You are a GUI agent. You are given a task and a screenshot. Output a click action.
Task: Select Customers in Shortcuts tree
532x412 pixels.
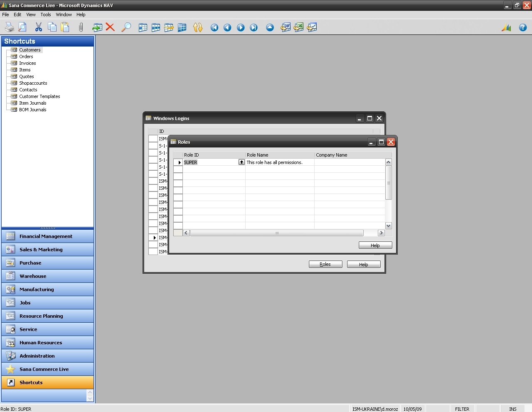[30, 50]
